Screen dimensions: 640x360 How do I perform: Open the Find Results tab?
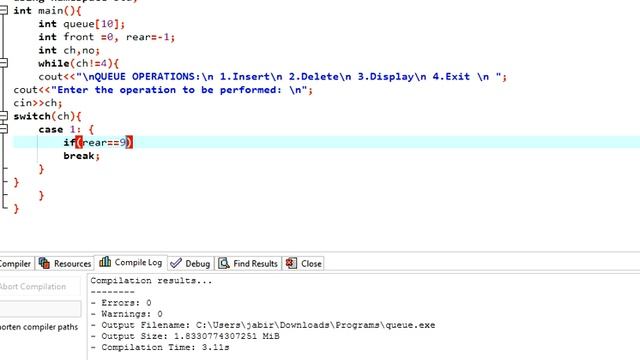248,264
